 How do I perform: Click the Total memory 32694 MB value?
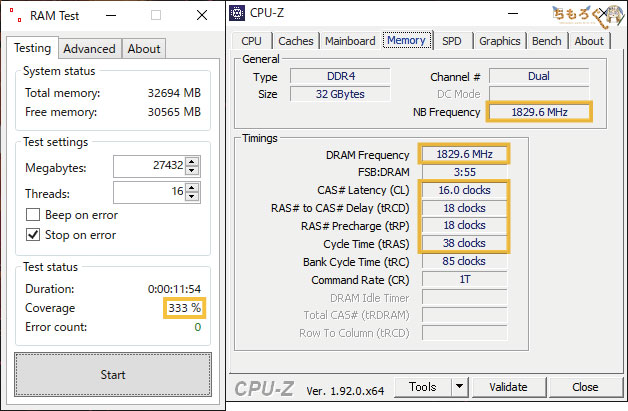click(174, 93)
